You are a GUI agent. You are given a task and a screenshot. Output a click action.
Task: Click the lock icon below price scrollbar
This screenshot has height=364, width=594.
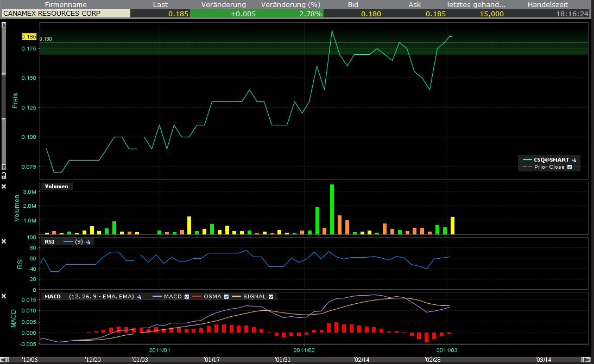pos(4,175)
